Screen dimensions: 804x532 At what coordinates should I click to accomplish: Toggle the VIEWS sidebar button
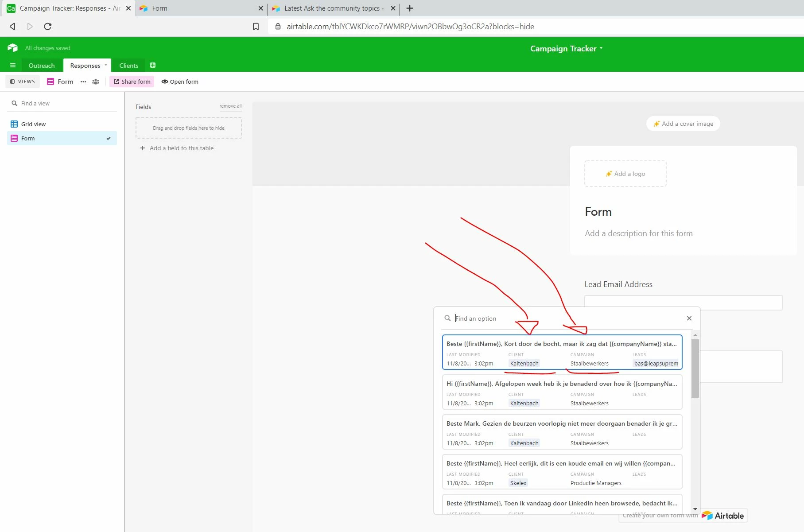coord(23,82)
